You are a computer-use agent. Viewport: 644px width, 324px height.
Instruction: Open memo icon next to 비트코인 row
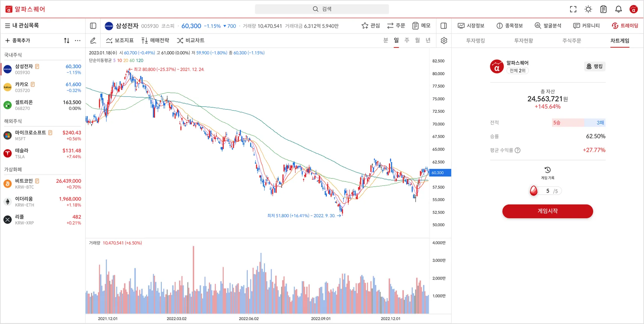pyautogui.click(x=37, y=181)
